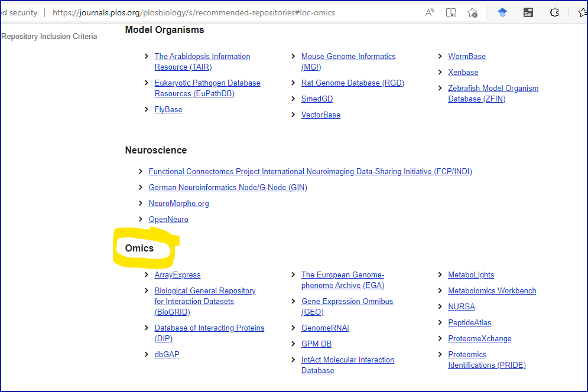Viewport: 588px width, 392px height.
Task: Follow the WormBase link
Action: [467, 56]
